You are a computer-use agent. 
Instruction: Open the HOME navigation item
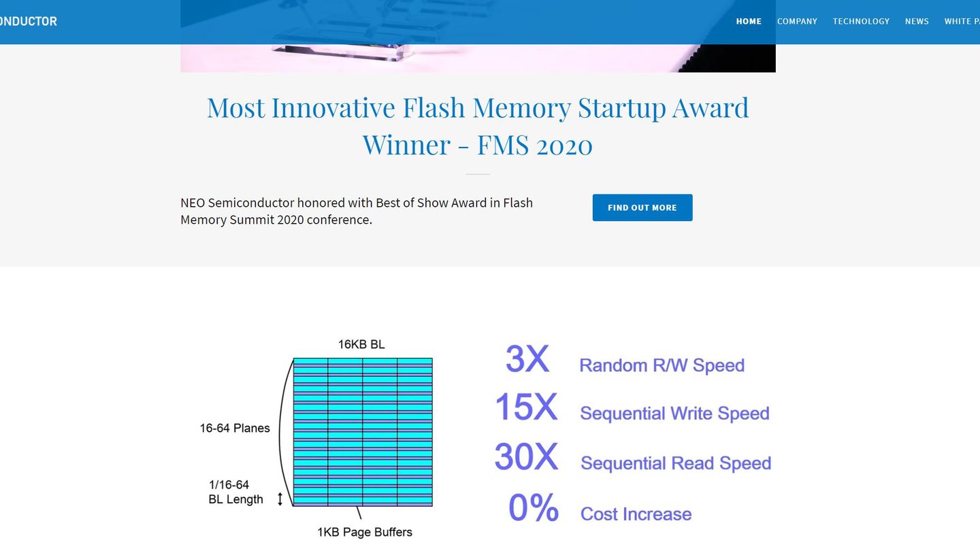tap(749, 21)
